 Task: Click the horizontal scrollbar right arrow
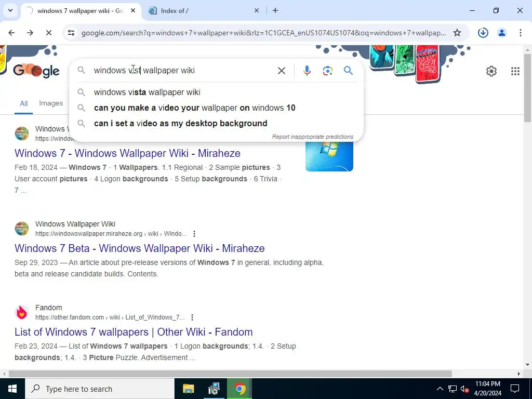(519, 374)
